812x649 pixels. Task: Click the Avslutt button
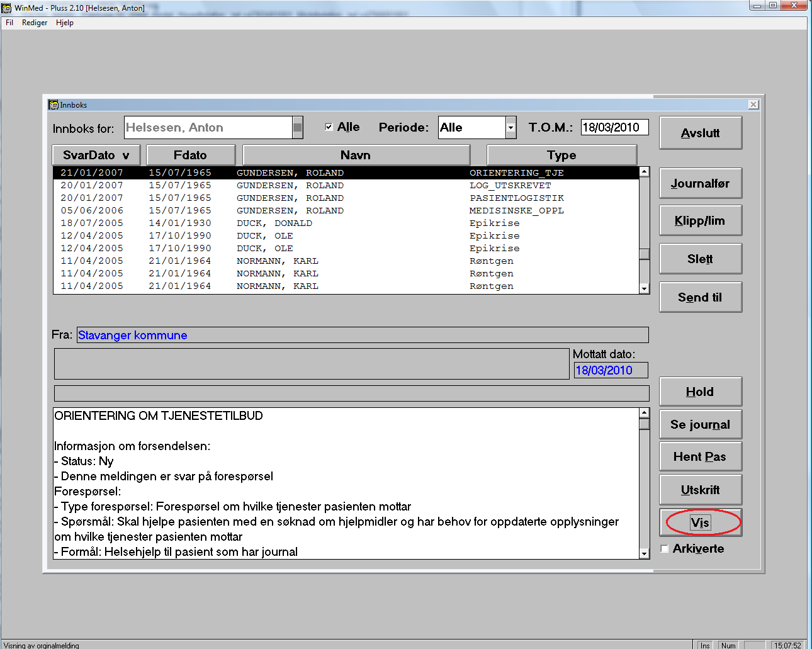tap(701, 133)
